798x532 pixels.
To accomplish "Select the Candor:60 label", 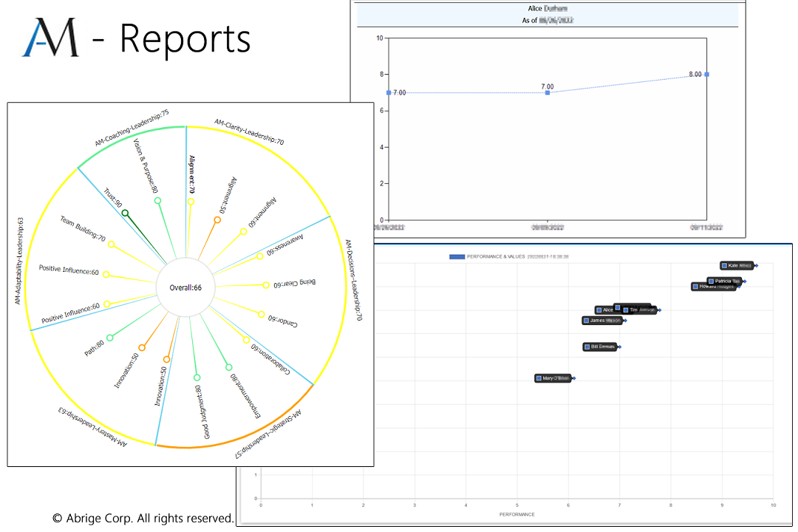I will 283,321.
